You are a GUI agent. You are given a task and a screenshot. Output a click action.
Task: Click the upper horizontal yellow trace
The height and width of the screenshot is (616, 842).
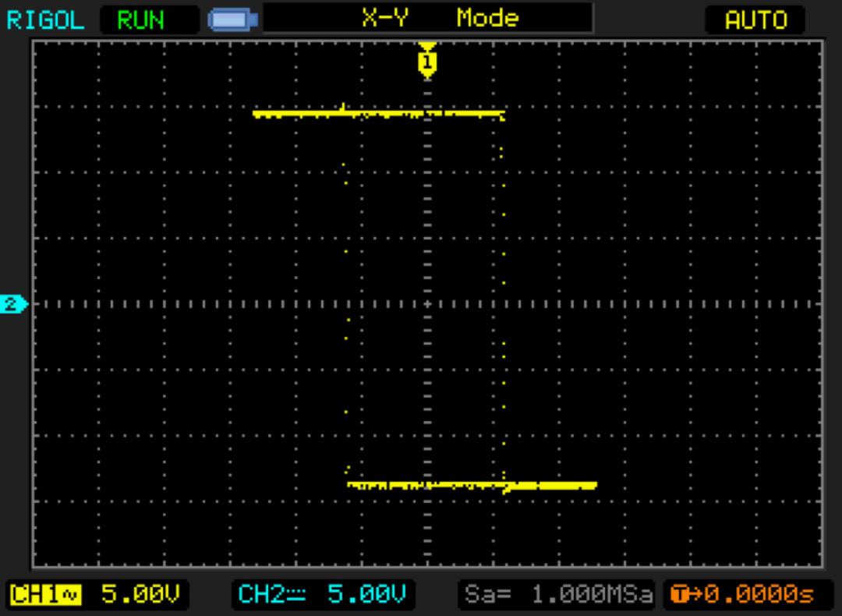click(378, 114)
